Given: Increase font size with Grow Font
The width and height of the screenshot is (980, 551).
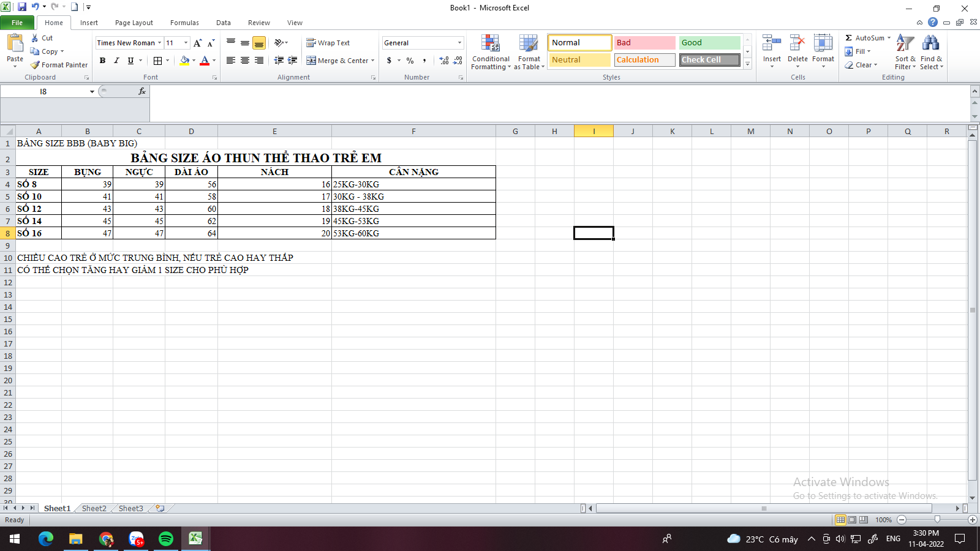Looking at the screenshot, I should point(197,43).
